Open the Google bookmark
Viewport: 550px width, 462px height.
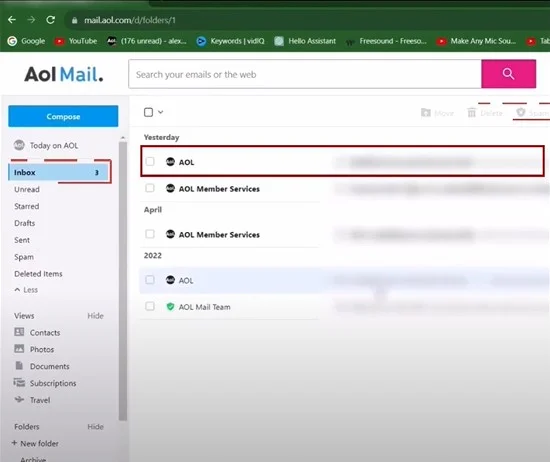[26, 41]
